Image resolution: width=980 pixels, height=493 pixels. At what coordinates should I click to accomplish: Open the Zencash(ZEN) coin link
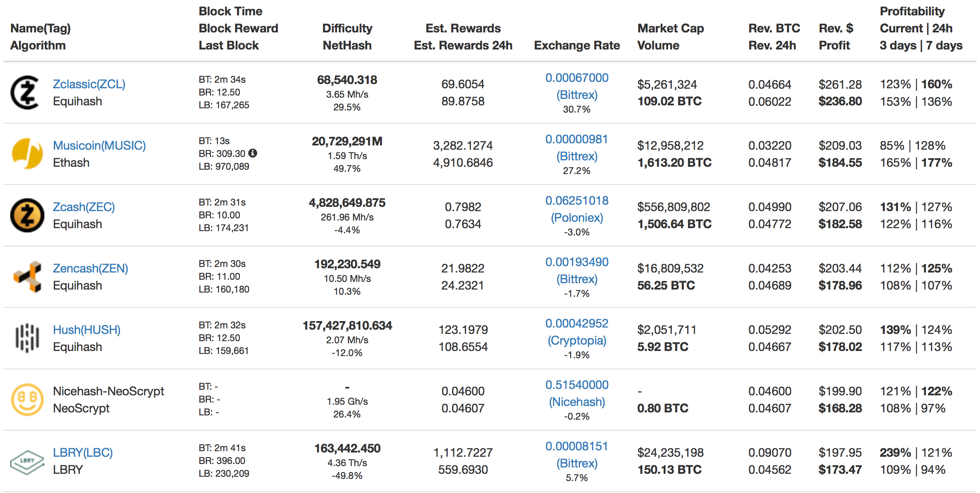point(90,269)
